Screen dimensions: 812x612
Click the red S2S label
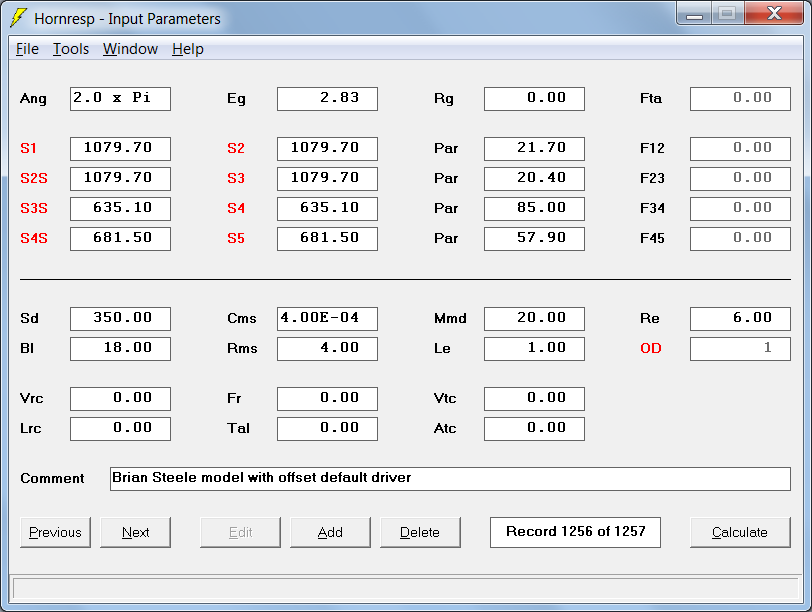pos(34,179)
